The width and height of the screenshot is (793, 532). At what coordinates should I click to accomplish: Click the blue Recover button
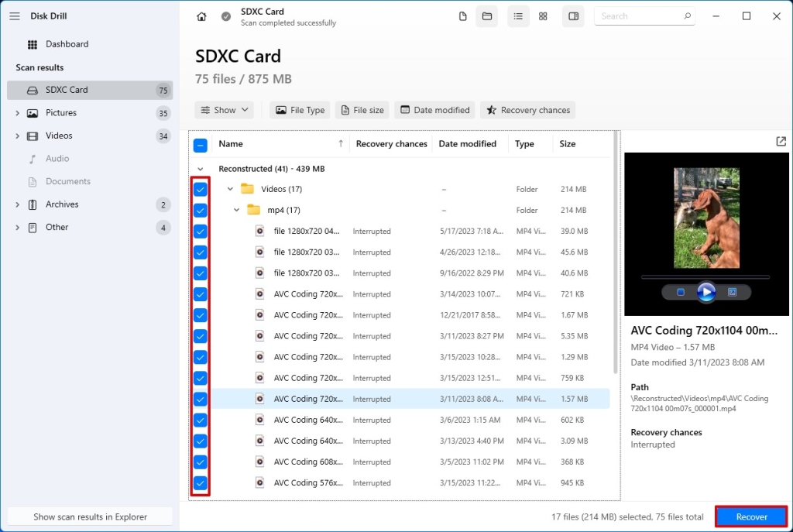click(x=750, y=516)
